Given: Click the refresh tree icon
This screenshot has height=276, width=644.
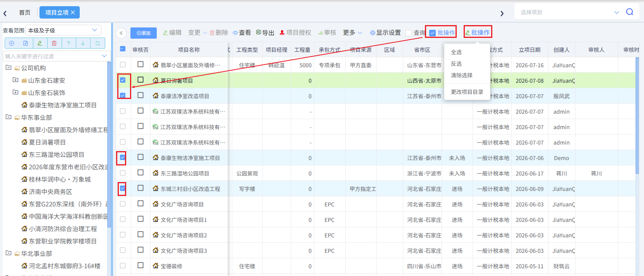Looking at the screenshot, I should coord(98,43).
